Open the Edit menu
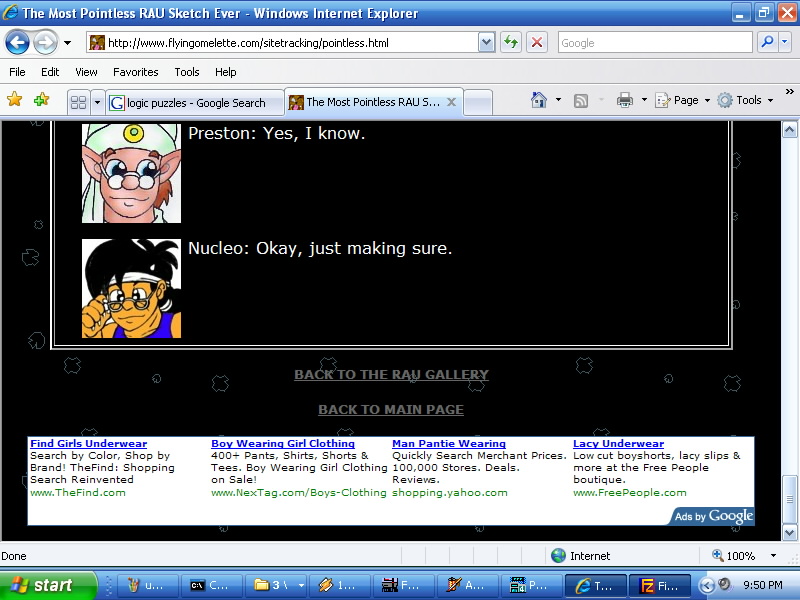Screen dimensions: 800x600 coord(50,72)
